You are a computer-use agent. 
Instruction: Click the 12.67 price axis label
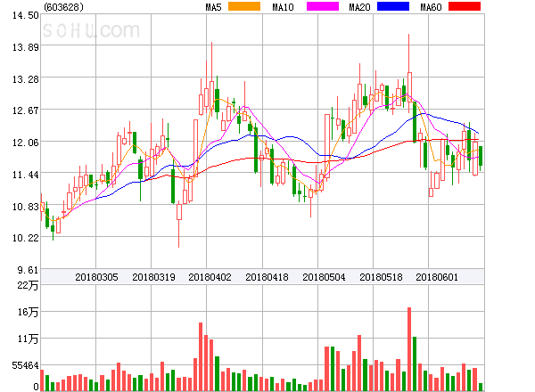(26, 110)
